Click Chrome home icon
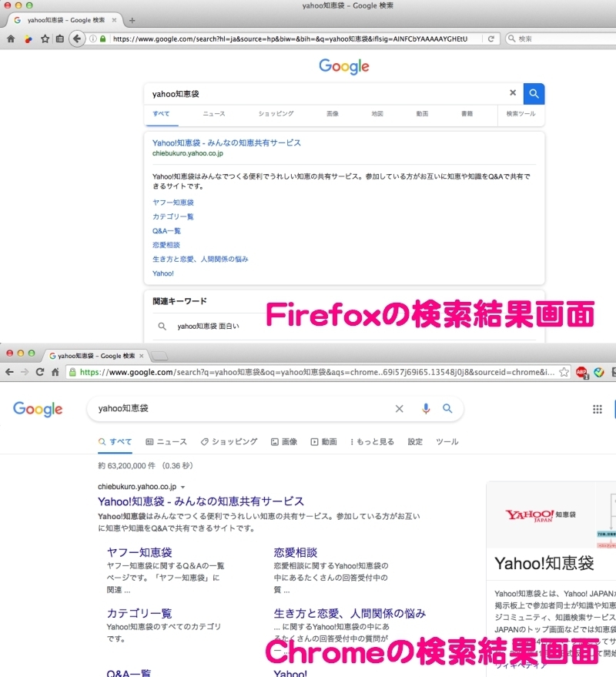 pyautogui.click(x=55, y=372)
